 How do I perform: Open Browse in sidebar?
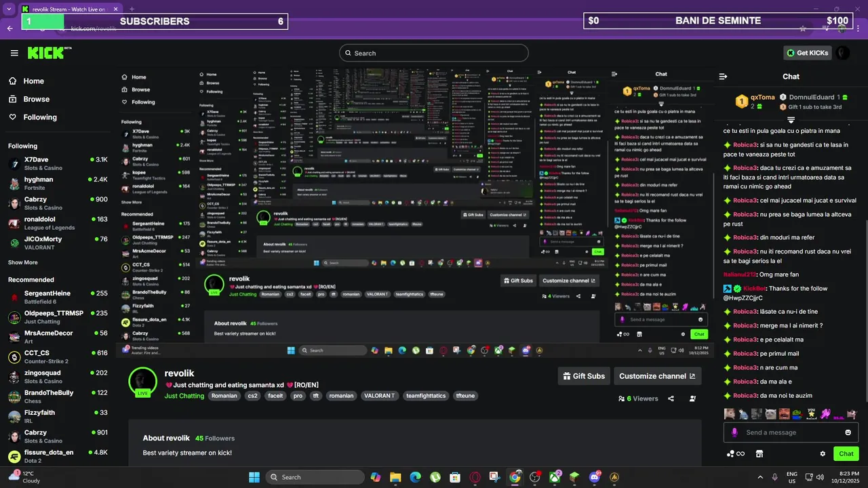pos(29,99)
